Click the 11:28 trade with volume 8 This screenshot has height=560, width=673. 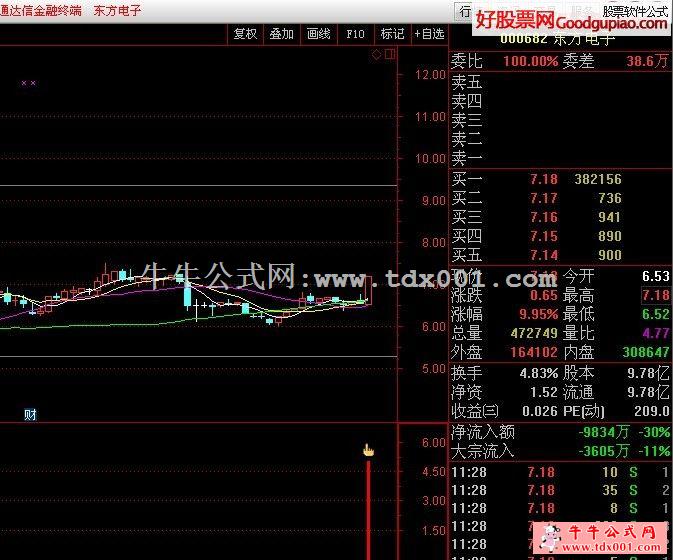(560, 509)
